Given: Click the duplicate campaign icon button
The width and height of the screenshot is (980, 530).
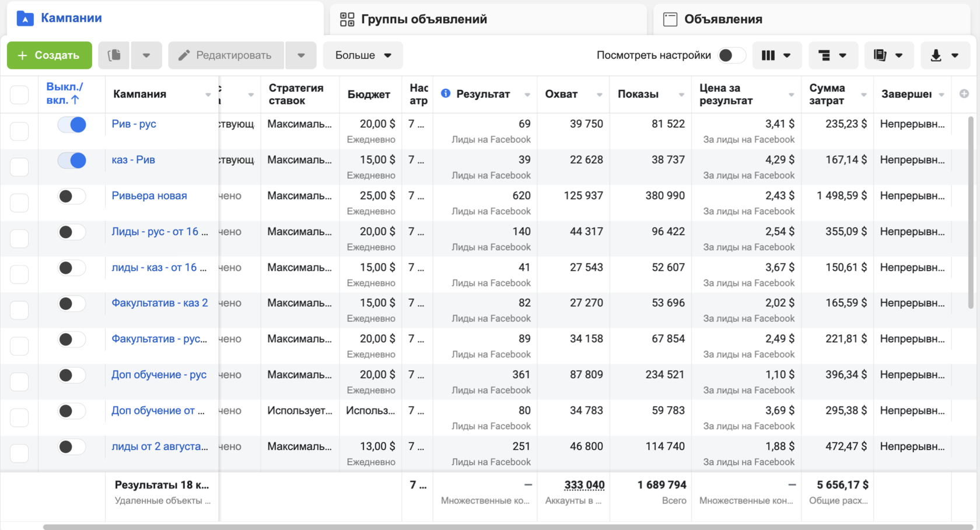Looking at the screenshot, I should pyautogui.click(x=114, y=55).
